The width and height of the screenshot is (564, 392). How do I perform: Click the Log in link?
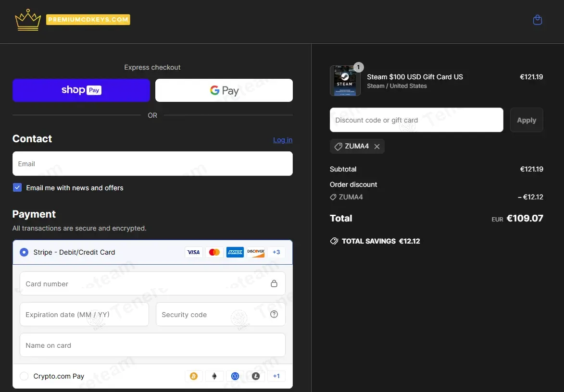pyautogui.click(x=283, y=140)
